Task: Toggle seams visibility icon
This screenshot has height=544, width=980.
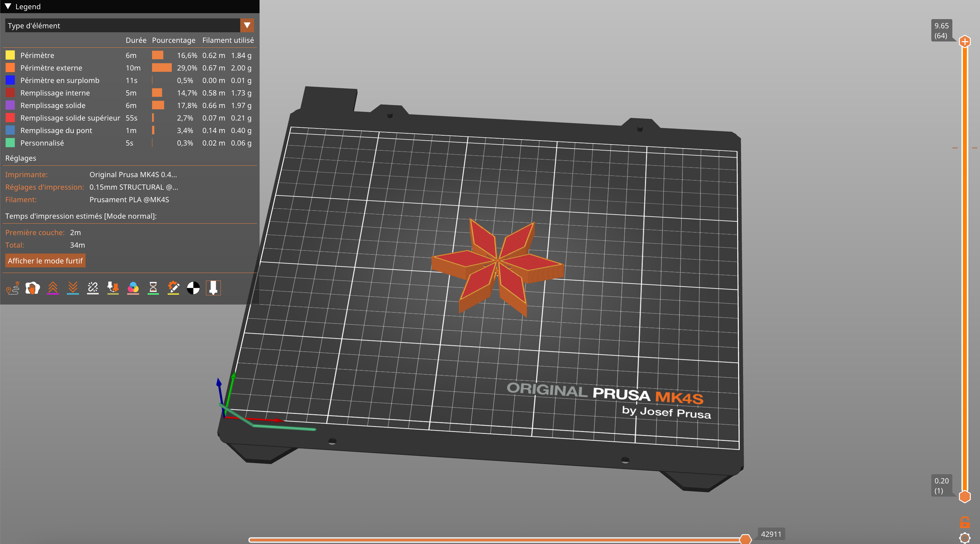Action: coord(93,288)
